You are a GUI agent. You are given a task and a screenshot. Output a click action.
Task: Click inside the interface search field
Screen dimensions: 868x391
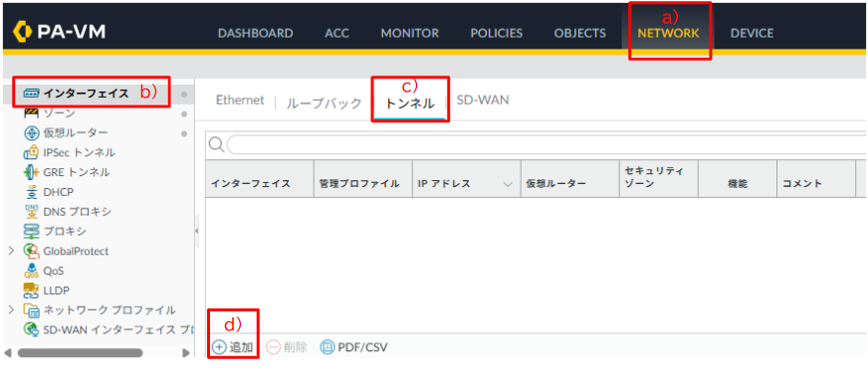[546, 145]
